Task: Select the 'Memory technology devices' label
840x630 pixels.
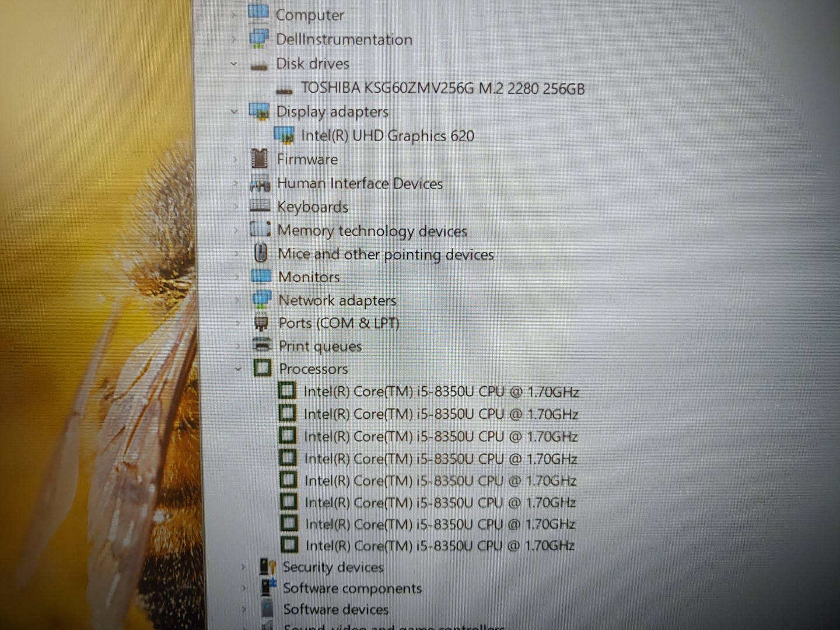Action: (x=372, y=231)
